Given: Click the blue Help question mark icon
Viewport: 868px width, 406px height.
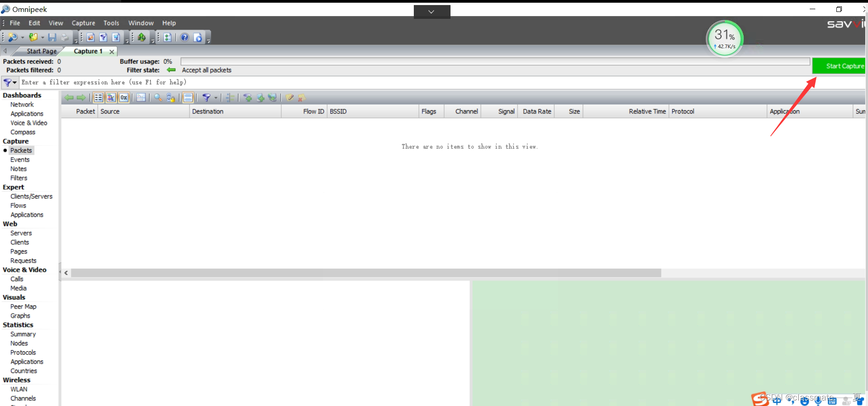Looking at the screenshot, I should tap(184, 37).
